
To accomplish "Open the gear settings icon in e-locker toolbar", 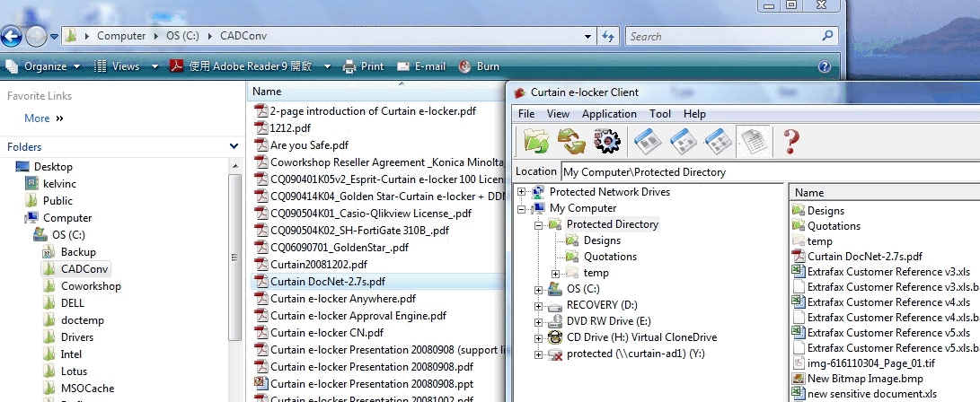I will point(606,141).
